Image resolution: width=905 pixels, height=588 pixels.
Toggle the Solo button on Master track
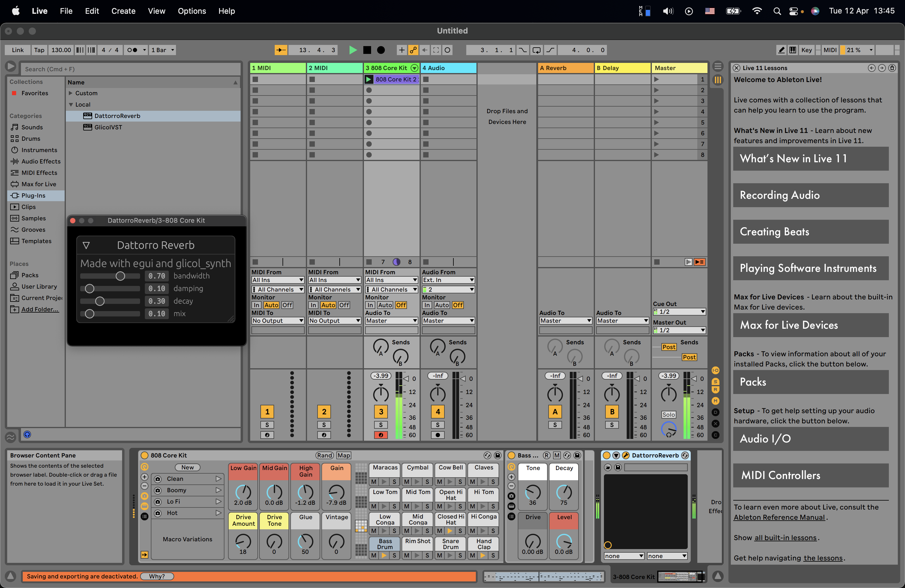(669, 414)
